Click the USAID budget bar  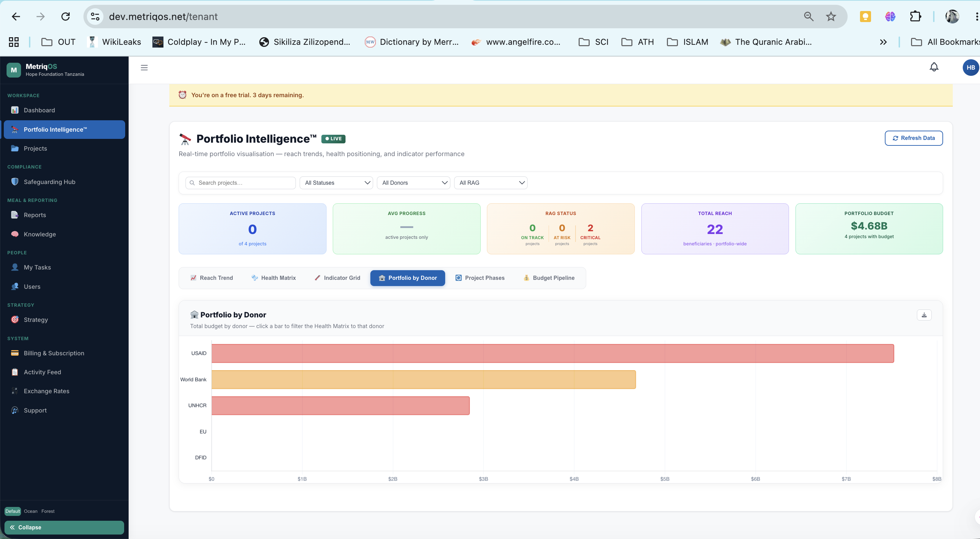point(552,354)
